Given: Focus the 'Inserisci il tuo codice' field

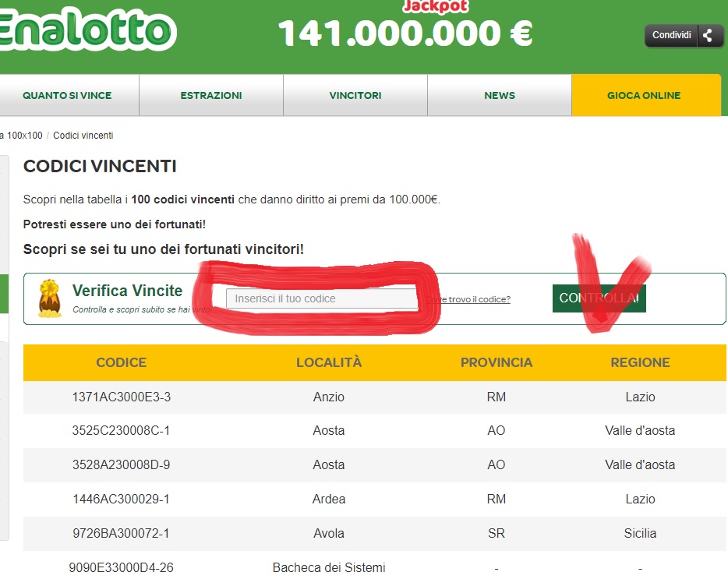Looking at the screenshot, I should point(322,298).
